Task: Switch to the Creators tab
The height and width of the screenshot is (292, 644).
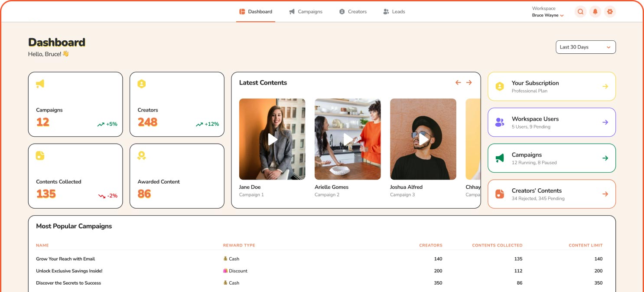Action: (353, 12)
